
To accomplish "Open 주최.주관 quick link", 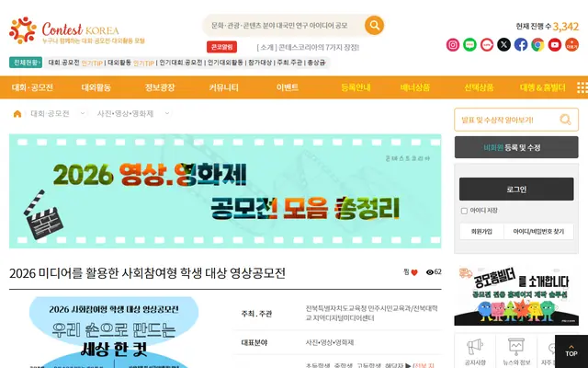I will (289, 63).
